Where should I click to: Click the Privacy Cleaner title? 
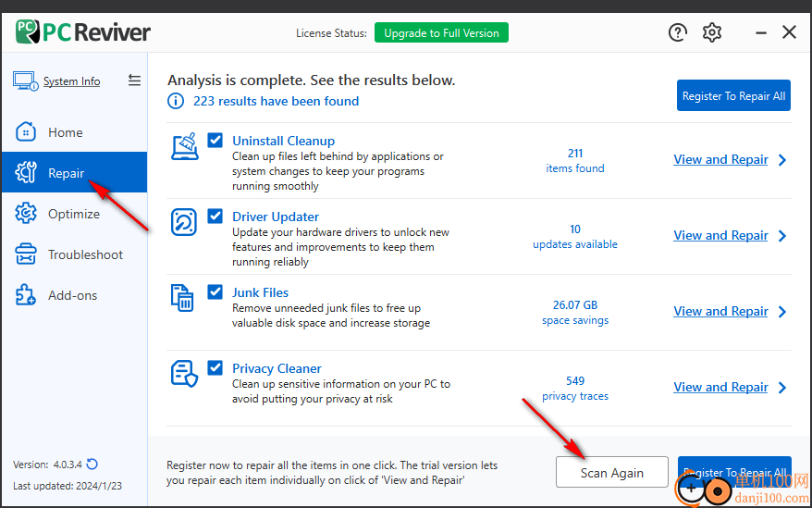pyautogui.click(x=277, y=368)
